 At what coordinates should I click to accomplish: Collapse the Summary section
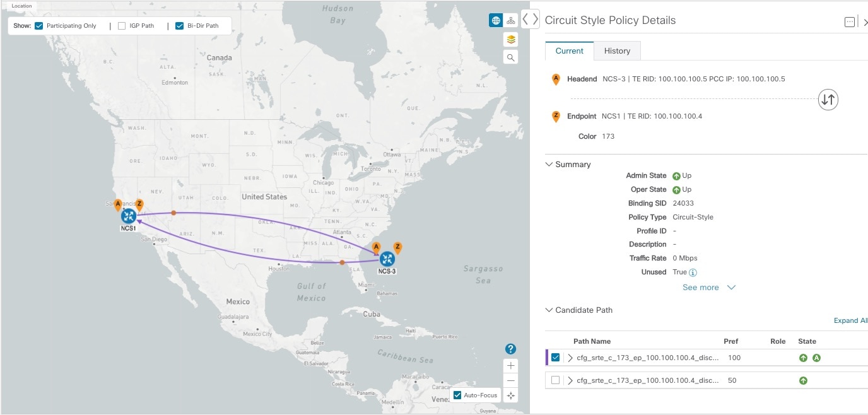[x=549, y=165]
